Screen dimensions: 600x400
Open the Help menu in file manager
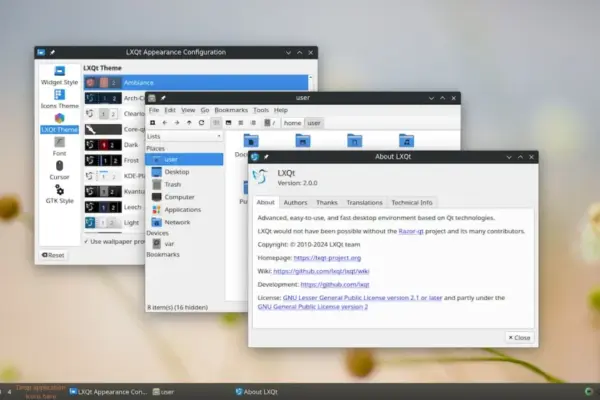click(x=280, y=110)
